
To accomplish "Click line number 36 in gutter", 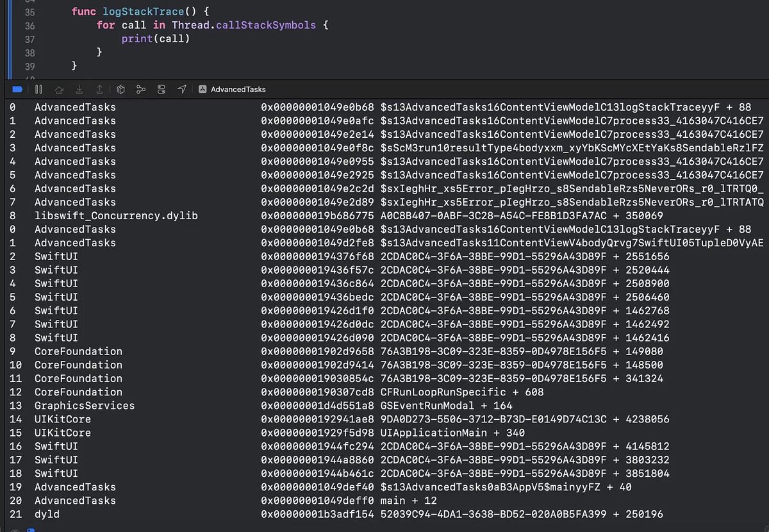I will pyautogui.click(x=29, y=26).
